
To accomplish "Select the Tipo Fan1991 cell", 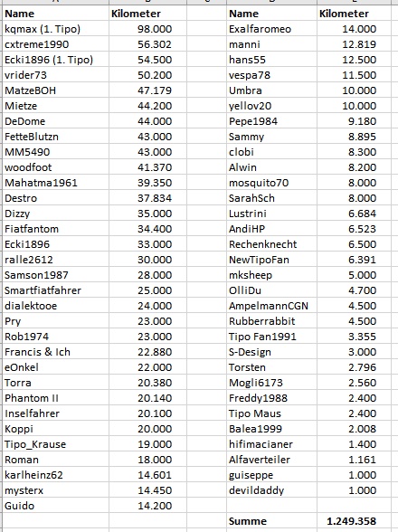I will 271,337.
